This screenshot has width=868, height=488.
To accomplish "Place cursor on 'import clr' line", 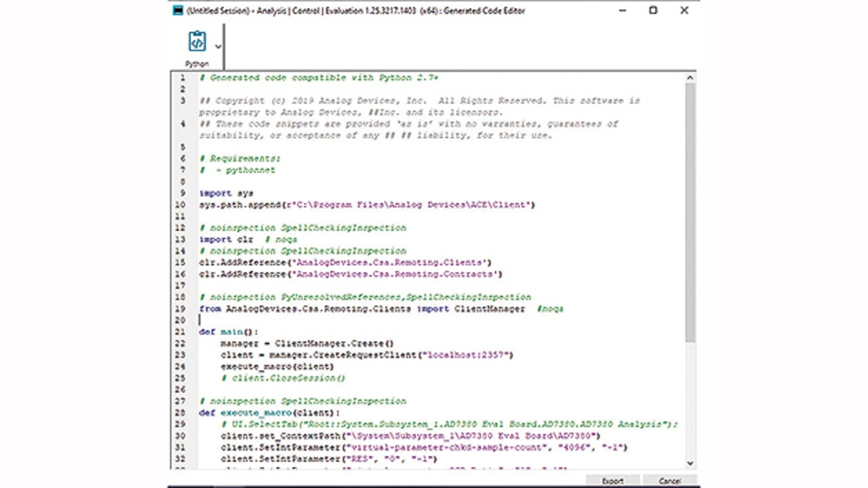I will pyautogui.click(x=226, y=239).
